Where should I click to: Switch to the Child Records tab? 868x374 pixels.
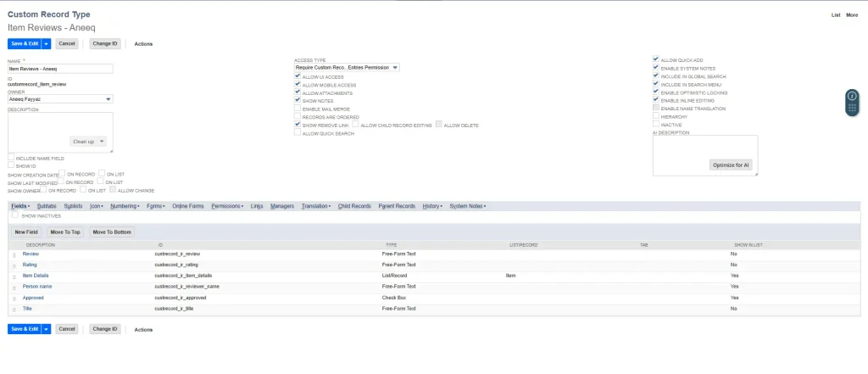[354, 206]
